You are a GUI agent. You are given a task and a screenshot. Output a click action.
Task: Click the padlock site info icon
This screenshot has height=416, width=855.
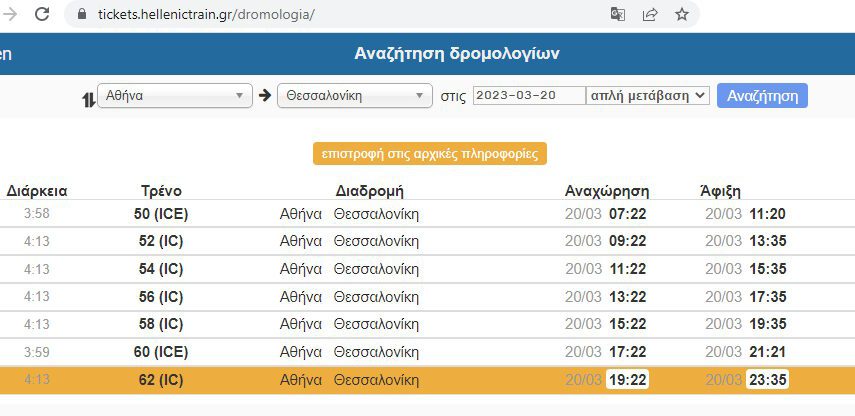click(82, 15)
